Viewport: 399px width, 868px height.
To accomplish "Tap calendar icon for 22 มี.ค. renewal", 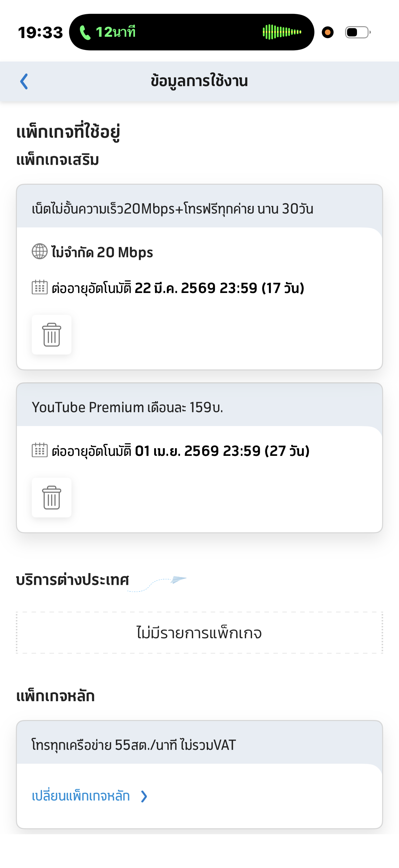I will [x=40, y=287].
